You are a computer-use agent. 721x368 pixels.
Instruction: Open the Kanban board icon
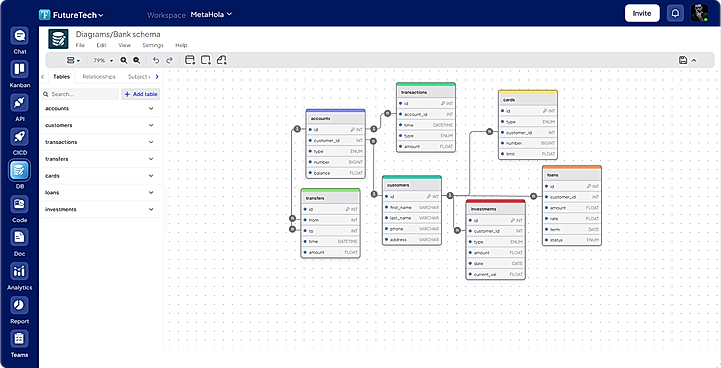tap(19, 69)
